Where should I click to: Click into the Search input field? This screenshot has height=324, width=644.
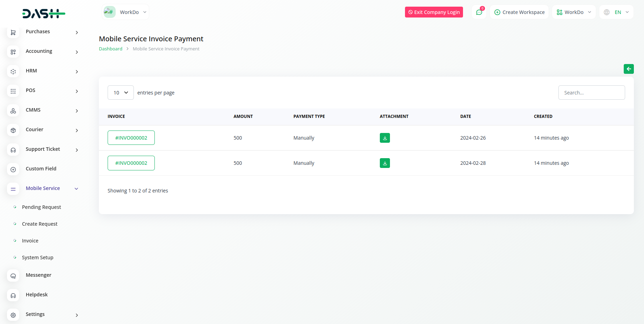tap(591, 93)
